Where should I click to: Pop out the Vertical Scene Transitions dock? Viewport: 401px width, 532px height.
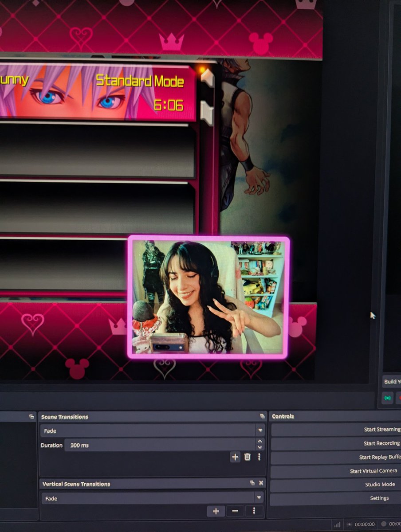coord(252,483)
